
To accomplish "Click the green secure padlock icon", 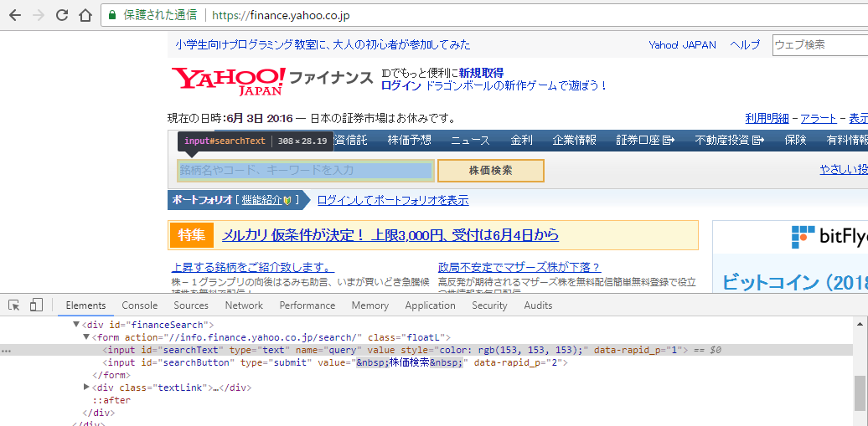I will (112, 16).
